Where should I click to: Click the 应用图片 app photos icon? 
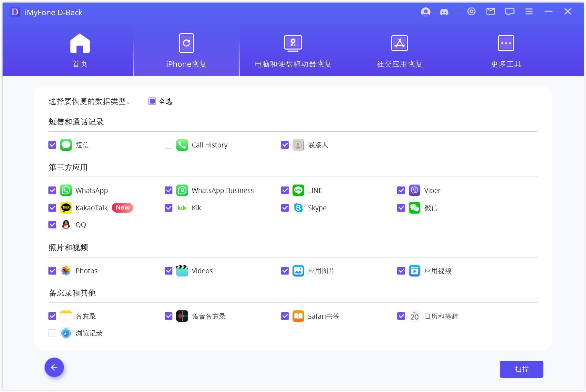(x=298, y=271)
